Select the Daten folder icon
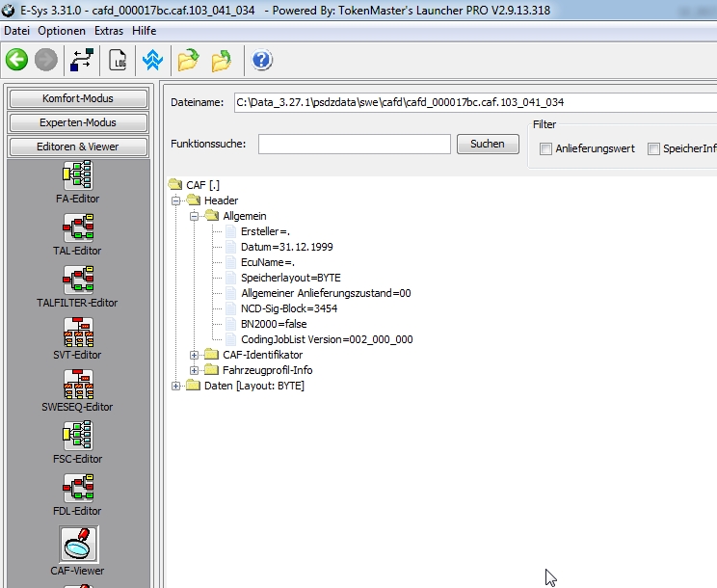The image size is (717, 588). coord(193,386)
